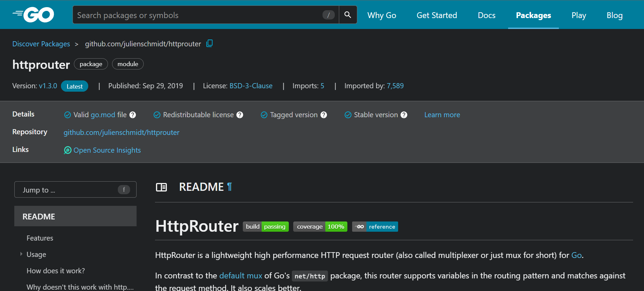The height and width of the screenshot is (291, 644).
Task: Expand the Usage section in sidebar
Action: [x=21, y=254]
